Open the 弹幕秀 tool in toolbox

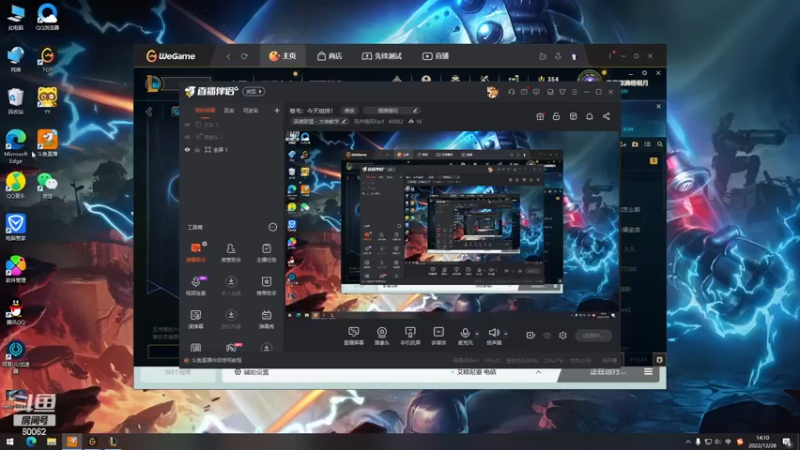coord(266,319)
